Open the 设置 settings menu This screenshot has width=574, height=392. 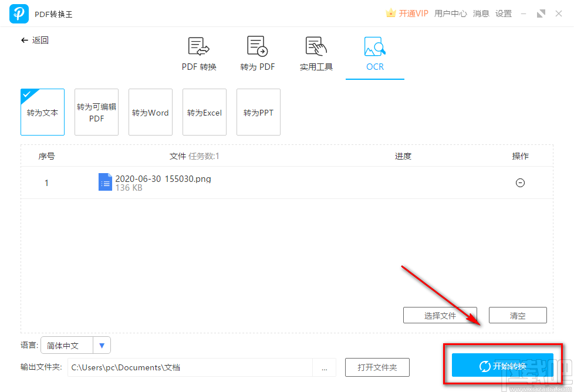click(x=504, y=13)
